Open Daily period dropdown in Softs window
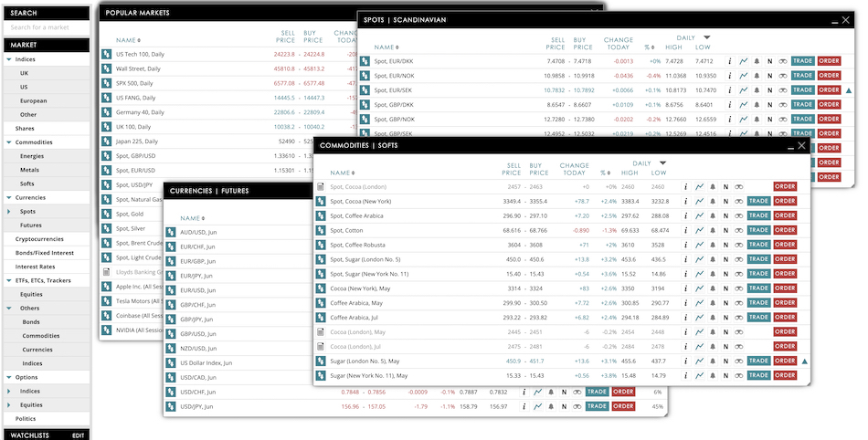The height and width of the screenshot is (440, 868). (x=663, y=163)
